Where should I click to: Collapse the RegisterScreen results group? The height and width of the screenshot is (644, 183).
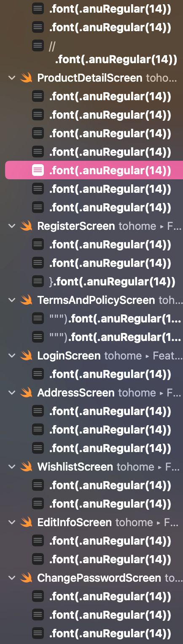12,226
